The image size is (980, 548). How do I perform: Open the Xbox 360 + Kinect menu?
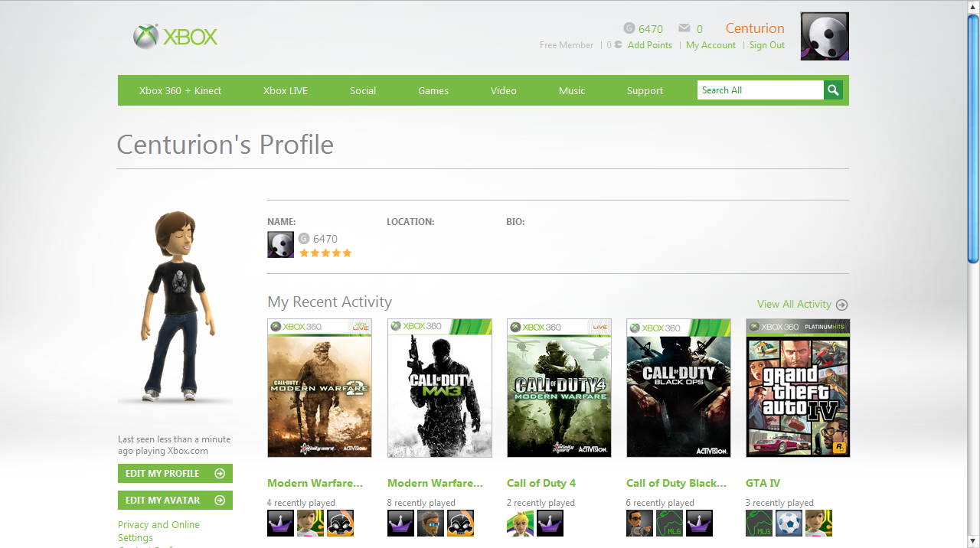(180, 90)
